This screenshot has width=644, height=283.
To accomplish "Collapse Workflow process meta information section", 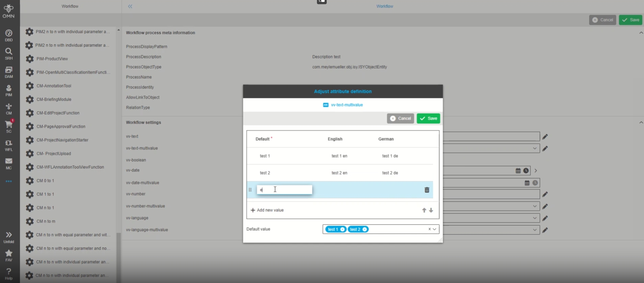I will pyautogui.click(x=641, y=33).
